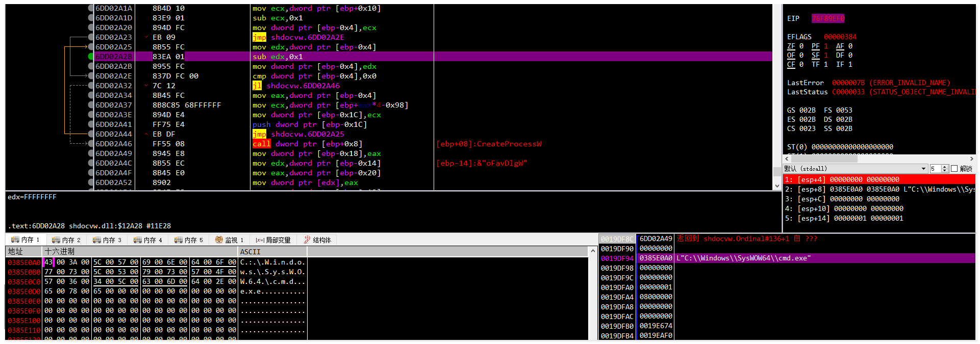Click the red EIP register value
980x344 pixels.
[x=827, y=18]
